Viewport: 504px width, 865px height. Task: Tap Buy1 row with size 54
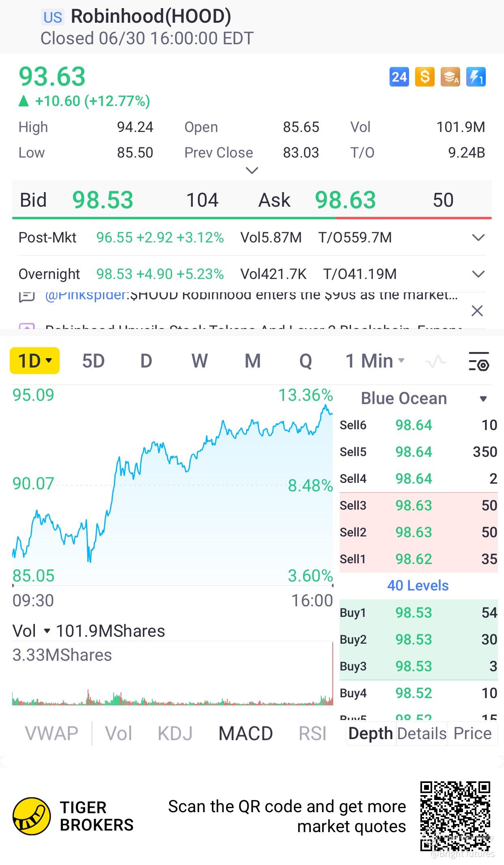[418, 613]
